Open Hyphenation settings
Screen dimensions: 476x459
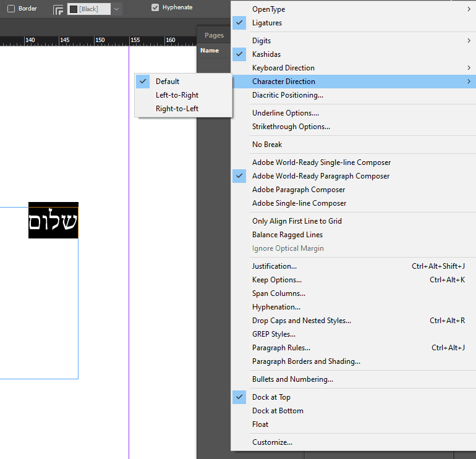(354, 307)
